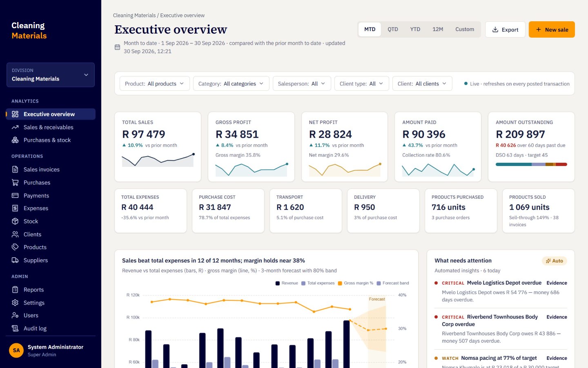Click the Suppliers truck icon

[15, 260]
